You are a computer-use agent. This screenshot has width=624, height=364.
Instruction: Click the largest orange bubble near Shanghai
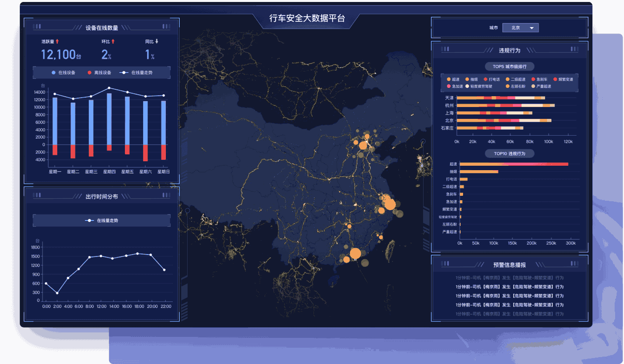[x=390, y=204]
